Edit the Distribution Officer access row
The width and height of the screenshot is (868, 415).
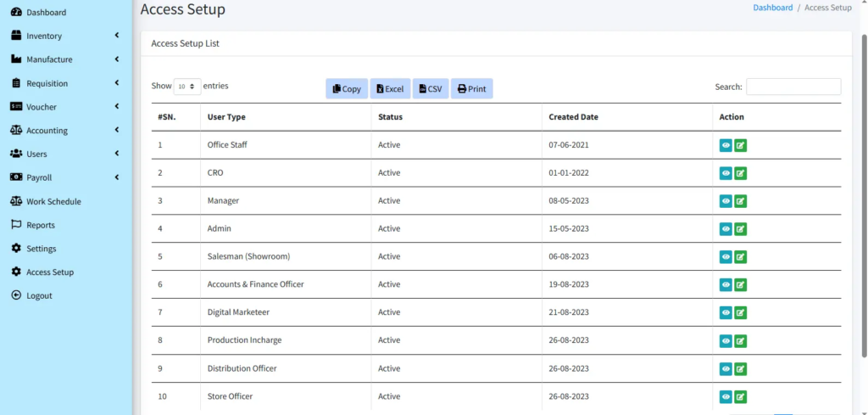point(740,368)
